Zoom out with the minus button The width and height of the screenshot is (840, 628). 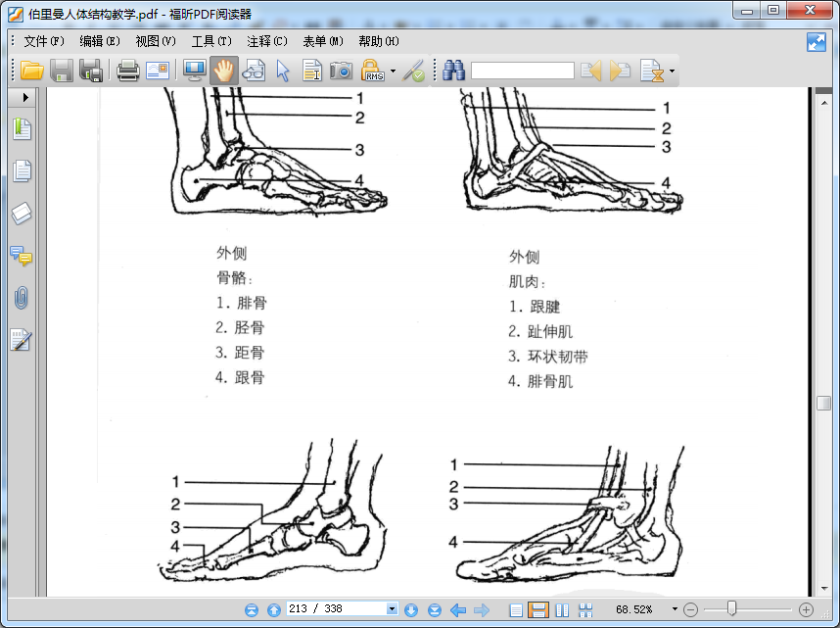[691, 609]
